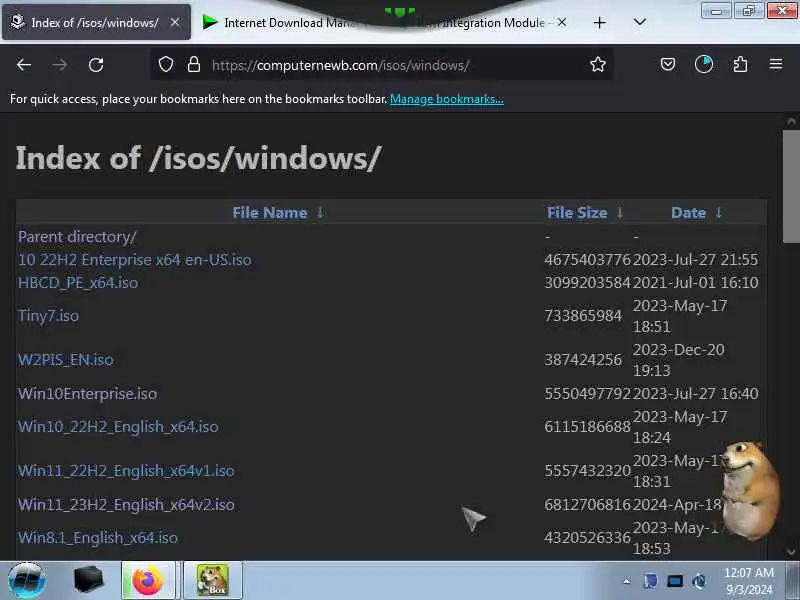Click the Date sort arrow
This screenshot has width=800, height=600.
coord(718,212)
